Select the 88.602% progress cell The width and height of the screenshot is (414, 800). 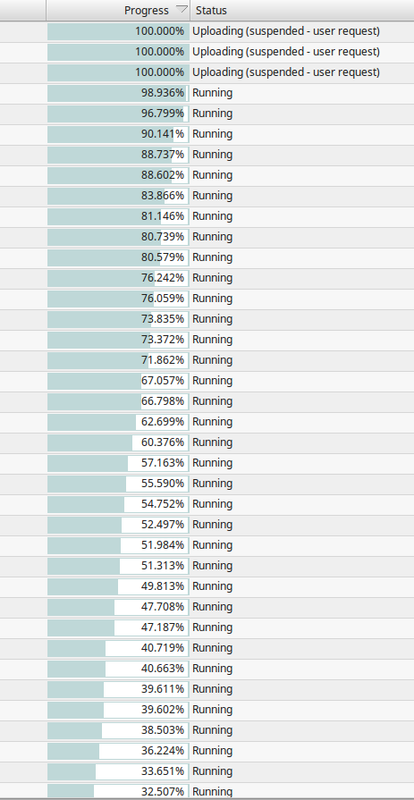pos(118,175)
